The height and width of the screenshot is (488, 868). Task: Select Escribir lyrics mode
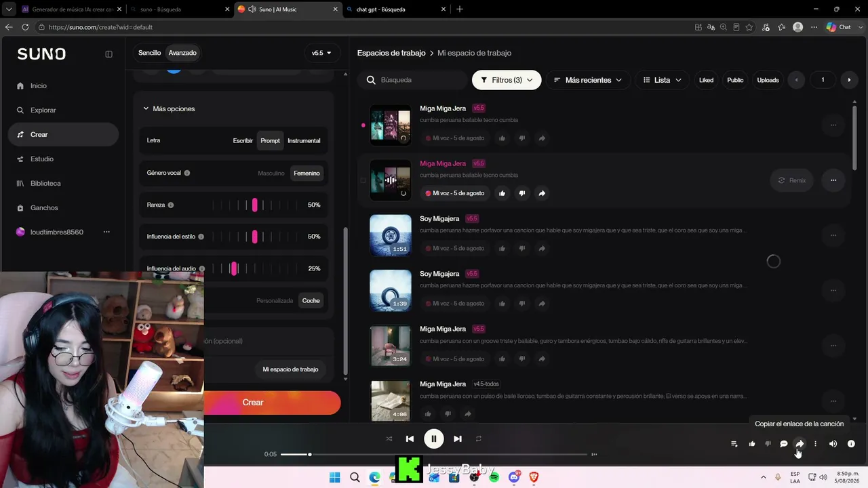coord(243,141)
